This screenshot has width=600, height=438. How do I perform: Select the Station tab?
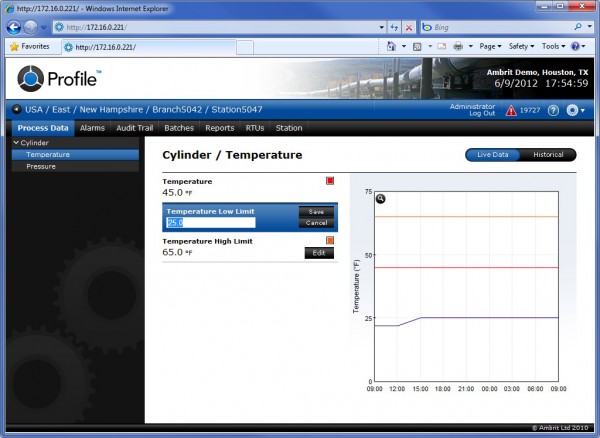tap(289, 128)
